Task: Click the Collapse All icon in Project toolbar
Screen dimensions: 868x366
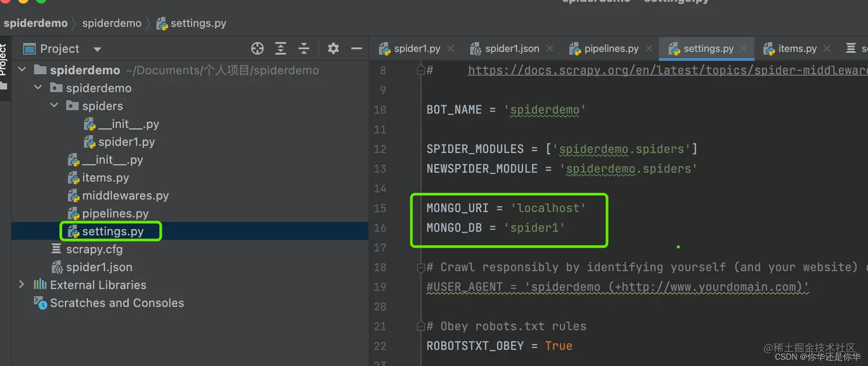Action: (x=304, y=49)
